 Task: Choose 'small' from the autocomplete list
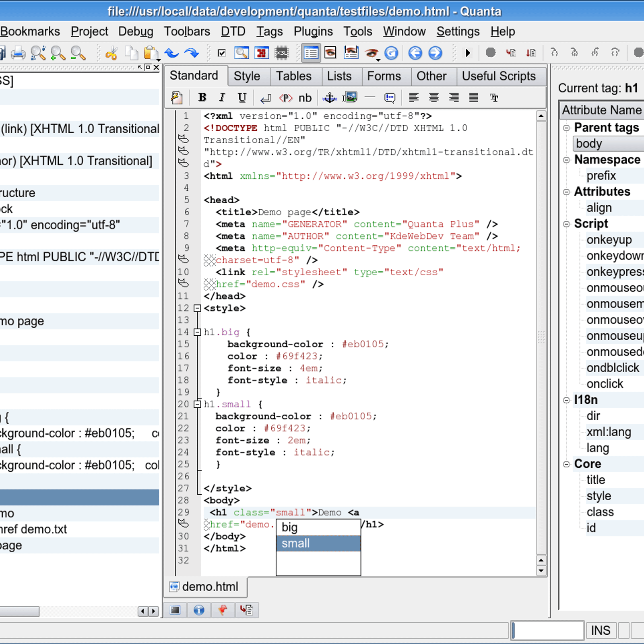(x=318, y=543)
